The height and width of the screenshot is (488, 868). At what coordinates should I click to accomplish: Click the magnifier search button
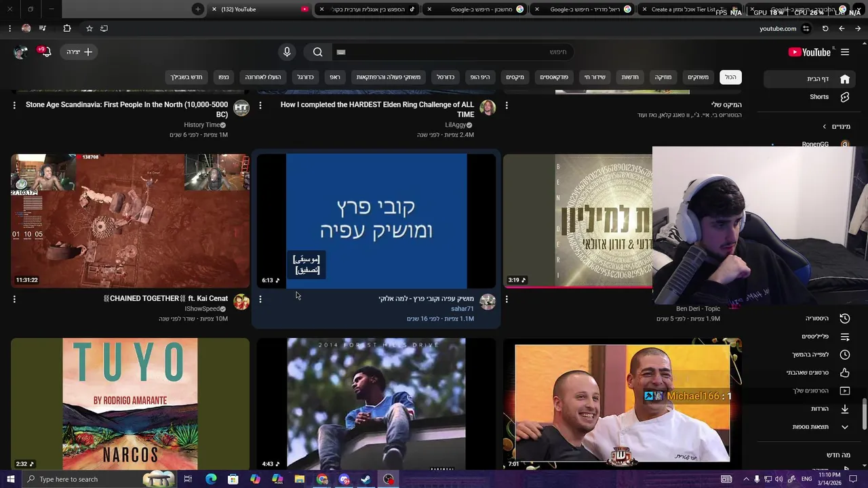(317, 52)
